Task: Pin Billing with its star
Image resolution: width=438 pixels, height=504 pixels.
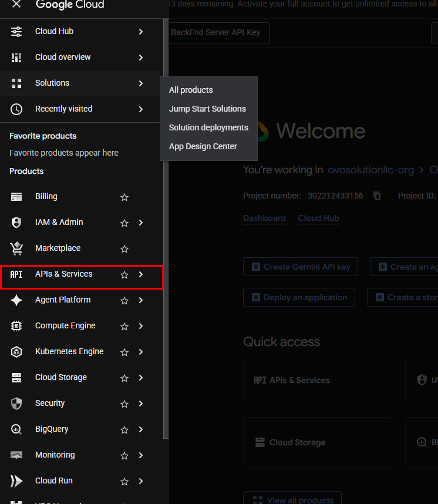Action: (124, 197)
